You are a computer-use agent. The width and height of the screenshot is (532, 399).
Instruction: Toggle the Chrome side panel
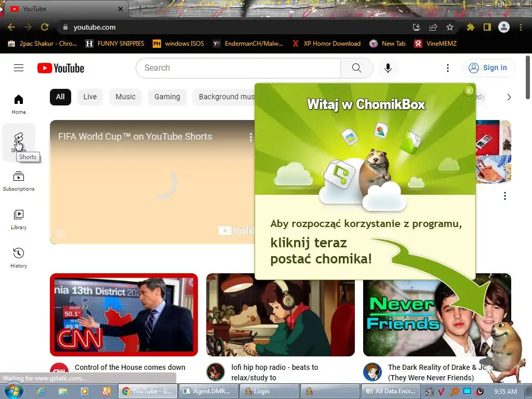coord(487,27)
